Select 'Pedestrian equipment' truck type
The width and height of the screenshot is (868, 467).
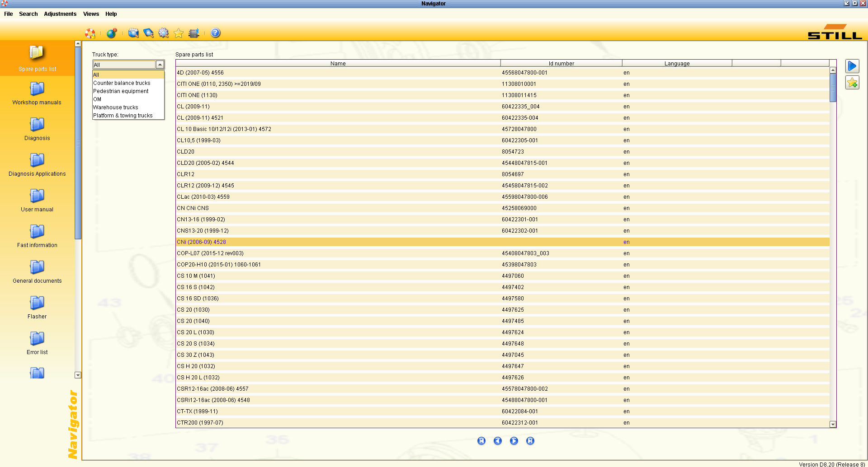128,91
